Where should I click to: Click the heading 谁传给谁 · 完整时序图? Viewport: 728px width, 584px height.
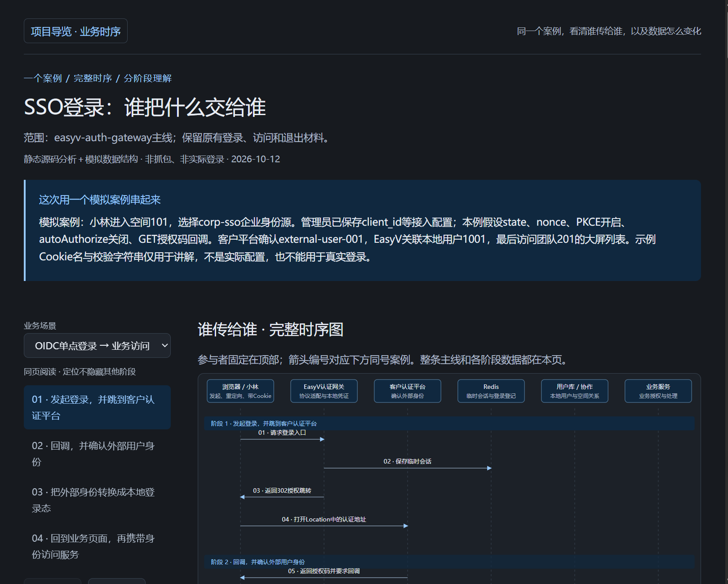click(x=271, y=330)
